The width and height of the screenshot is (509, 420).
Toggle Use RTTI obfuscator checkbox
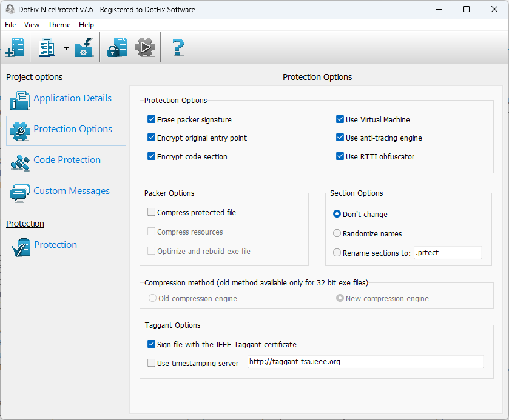click(340, 156)
